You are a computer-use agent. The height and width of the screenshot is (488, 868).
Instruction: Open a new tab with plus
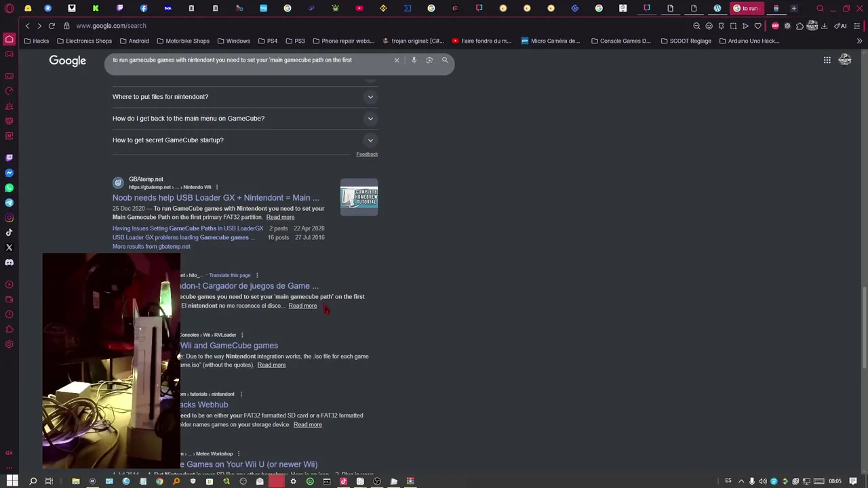[x=794, y=8]
